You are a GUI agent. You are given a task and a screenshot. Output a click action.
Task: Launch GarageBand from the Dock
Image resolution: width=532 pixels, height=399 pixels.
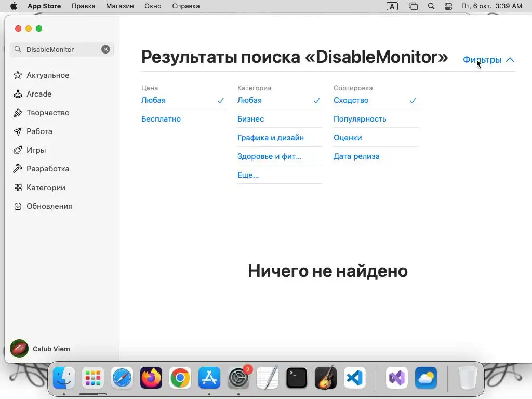(326, 378)
